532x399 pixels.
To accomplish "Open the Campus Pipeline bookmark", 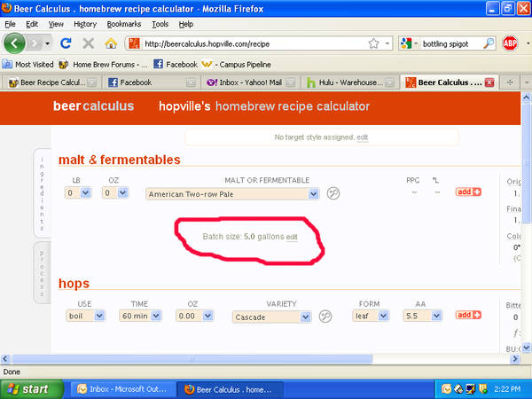I will pos(237,64).
